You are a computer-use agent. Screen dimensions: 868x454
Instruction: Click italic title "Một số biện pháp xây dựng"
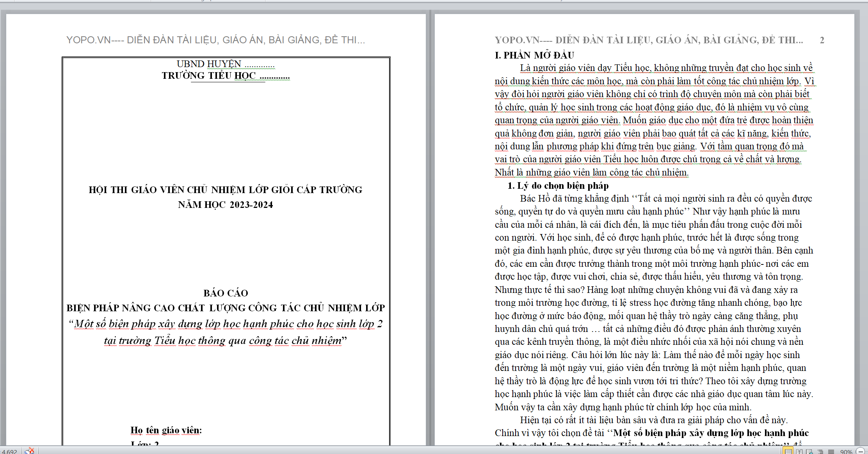226,324
